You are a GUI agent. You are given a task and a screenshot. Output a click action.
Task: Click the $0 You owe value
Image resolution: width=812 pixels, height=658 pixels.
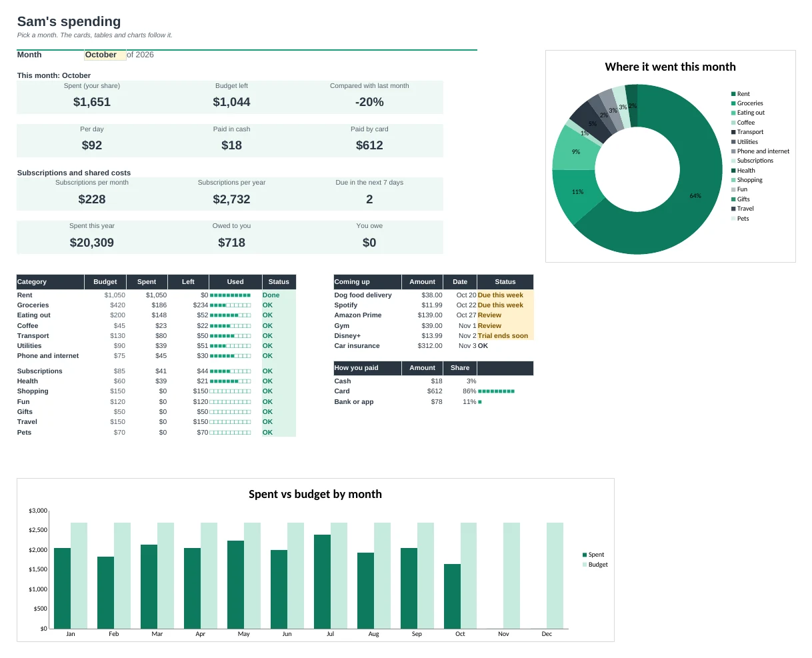pyautogui.click(x=369, y=243)
